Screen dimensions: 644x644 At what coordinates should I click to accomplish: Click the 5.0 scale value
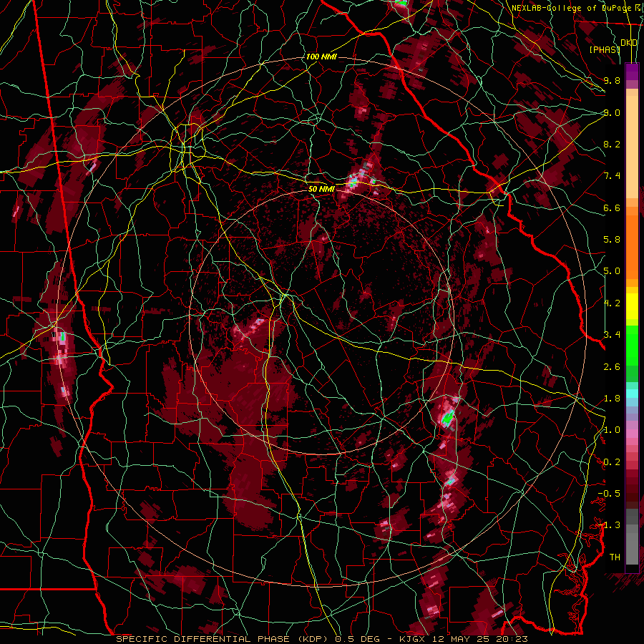pos(612,271)
